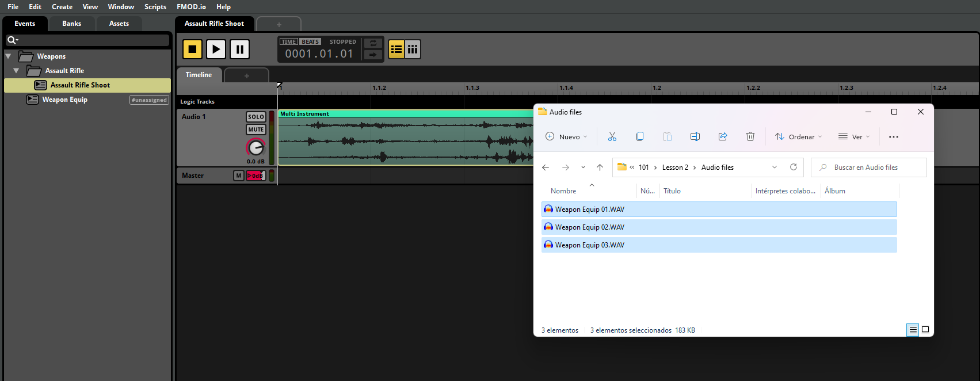Click the Paste icon in Explorer toolbar

click(667, 136)
